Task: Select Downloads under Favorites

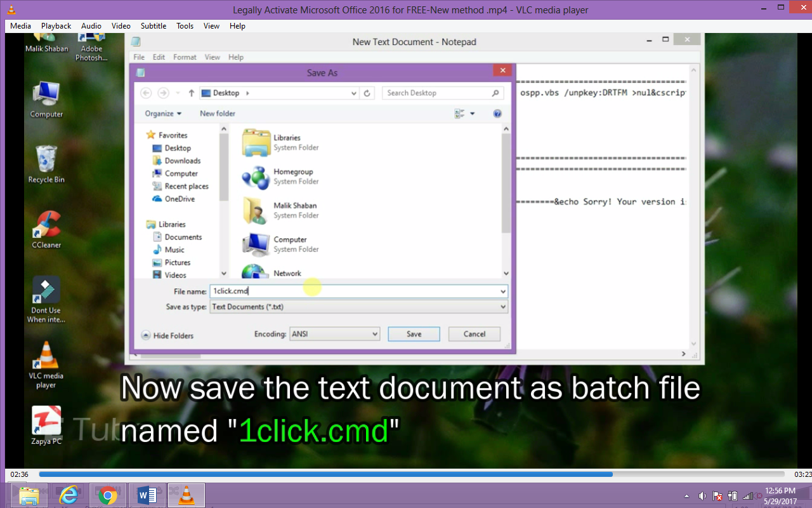Action: pyautogui.click(x=176, y=161)
